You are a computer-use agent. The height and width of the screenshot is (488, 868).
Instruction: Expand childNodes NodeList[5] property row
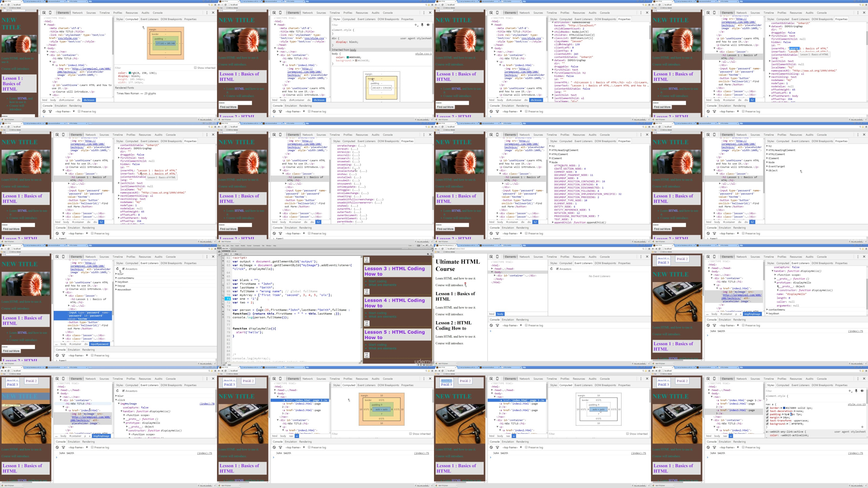(x=553, y=32)
